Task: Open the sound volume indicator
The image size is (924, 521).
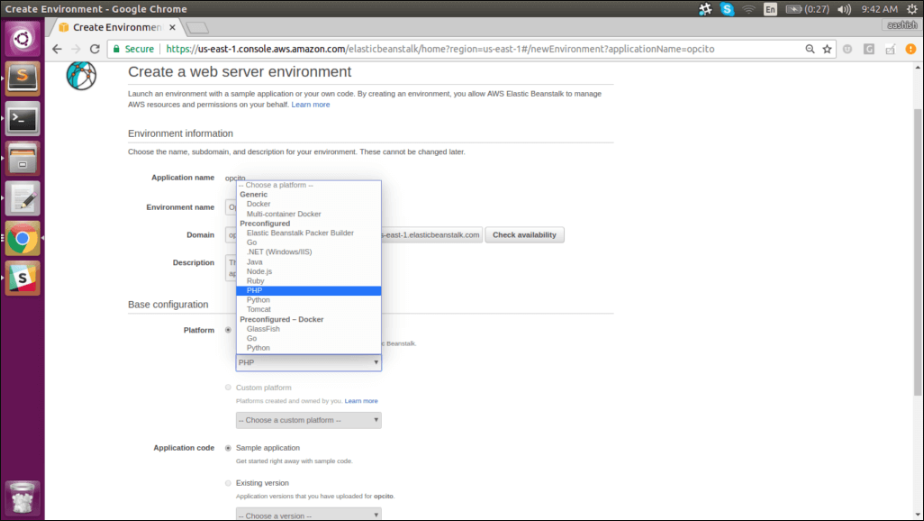Action: pos(844,9)
